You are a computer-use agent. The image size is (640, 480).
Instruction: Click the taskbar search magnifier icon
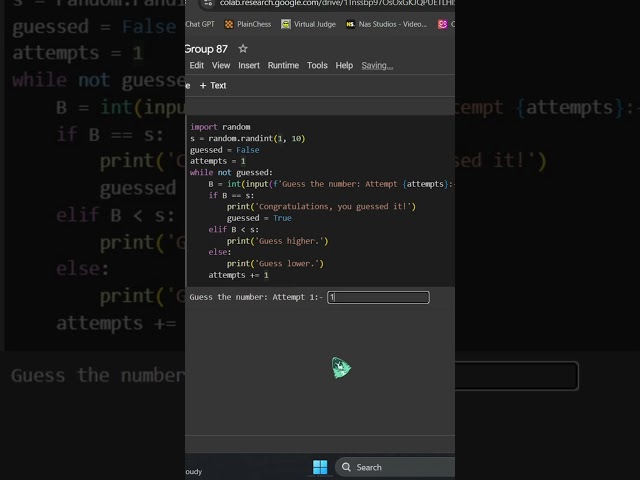pos(346,467)
